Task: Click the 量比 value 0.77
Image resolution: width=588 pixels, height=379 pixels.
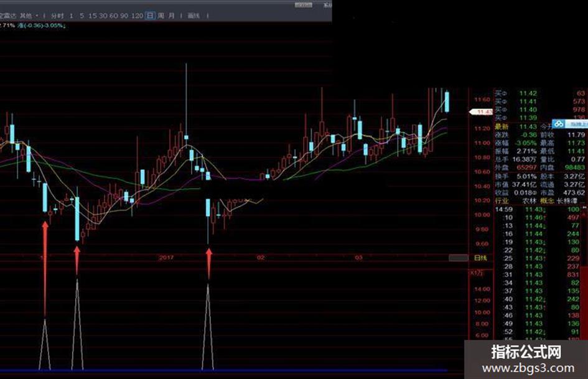Action: click(x=578, y=159)
